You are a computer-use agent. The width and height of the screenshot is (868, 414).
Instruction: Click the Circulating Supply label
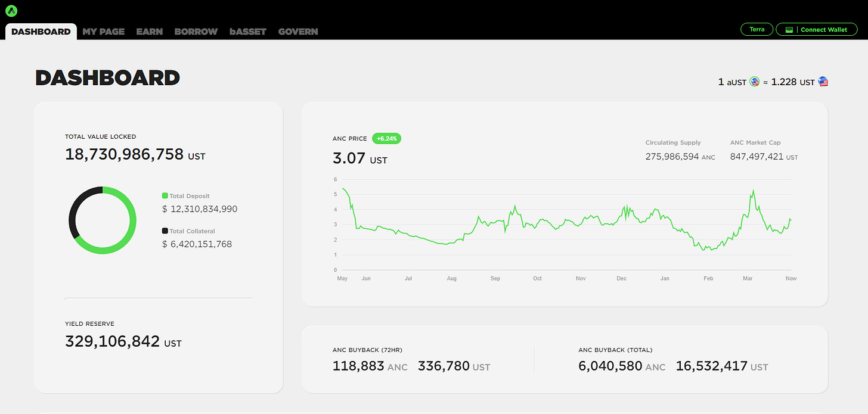point(673,143)
